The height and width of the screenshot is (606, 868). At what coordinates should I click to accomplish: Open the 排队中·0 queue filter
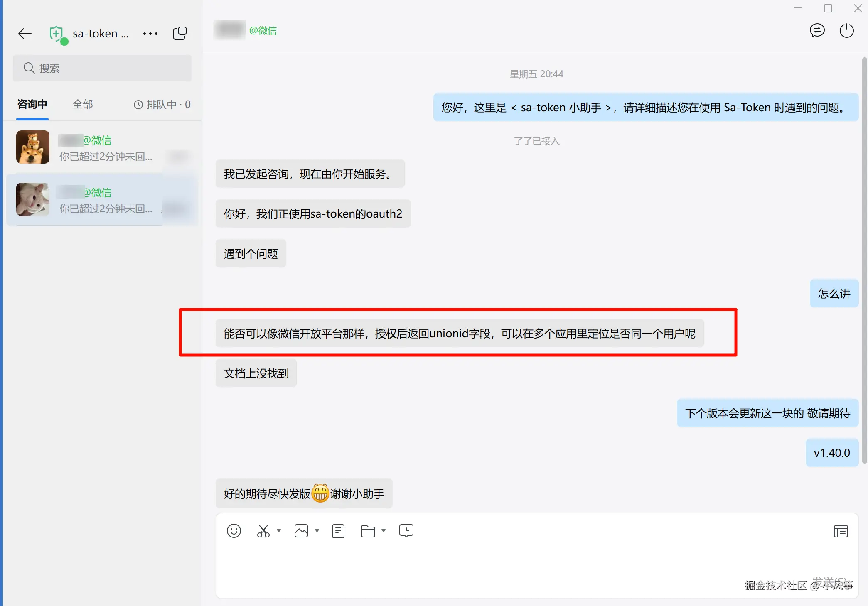(162, 104)
